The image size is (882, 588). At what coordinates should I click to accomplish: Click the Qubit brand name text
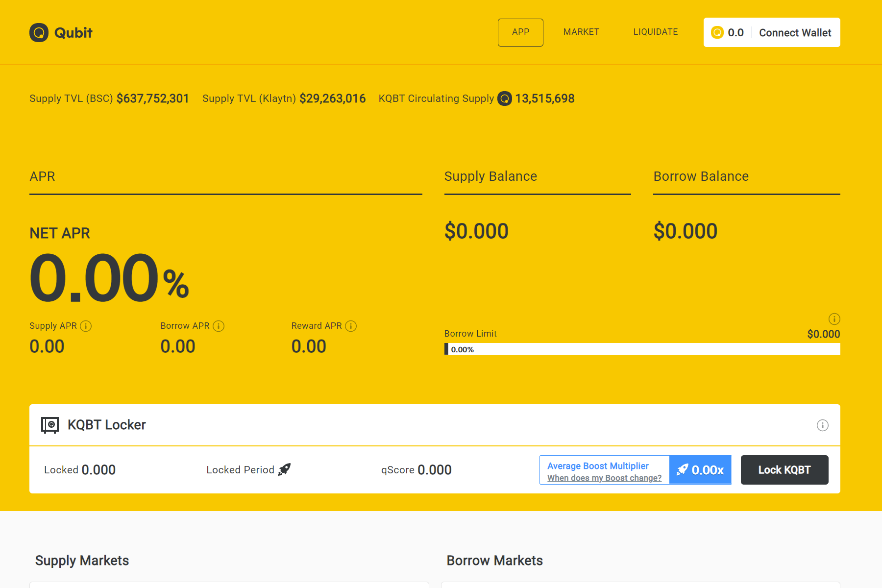[73, 33]
